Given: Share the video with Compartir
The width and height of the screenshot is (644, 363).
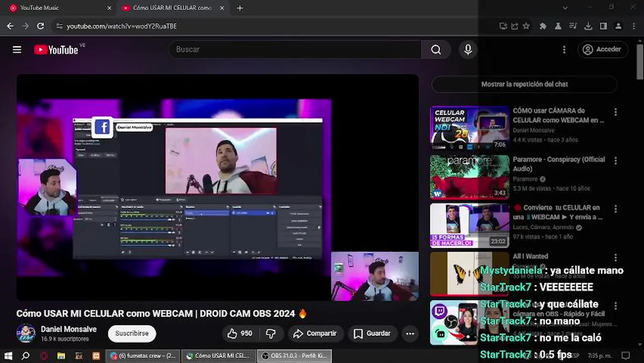Looking at the screenshot, I should pyautogui.click(x=315, y=333).
